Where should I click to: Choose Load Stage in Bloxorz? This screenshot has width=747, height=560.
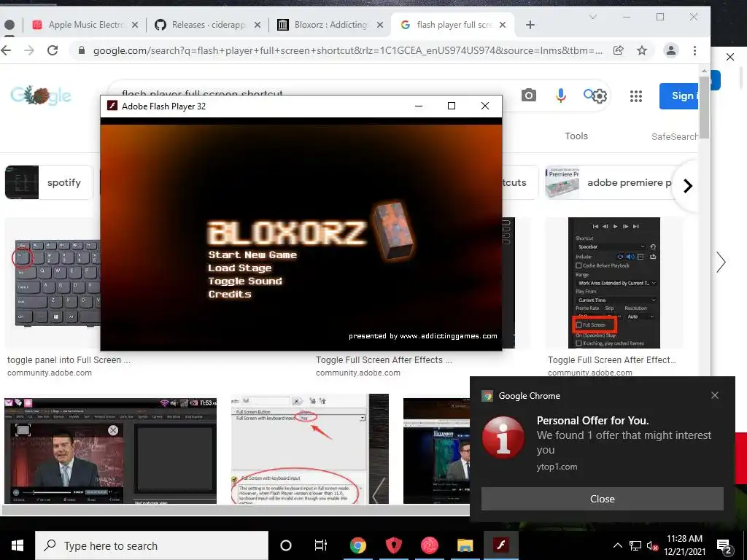pyautogui.click(x=239, y=268)
